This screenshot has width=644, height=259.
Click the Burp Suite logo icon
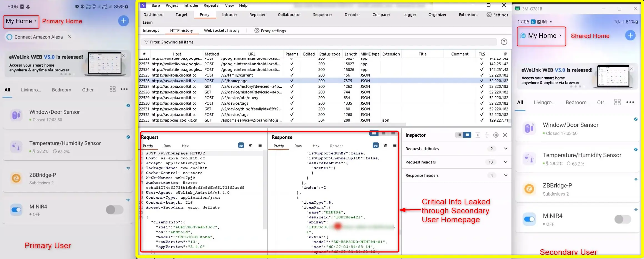pyautogui.click(x=143, y=5)
